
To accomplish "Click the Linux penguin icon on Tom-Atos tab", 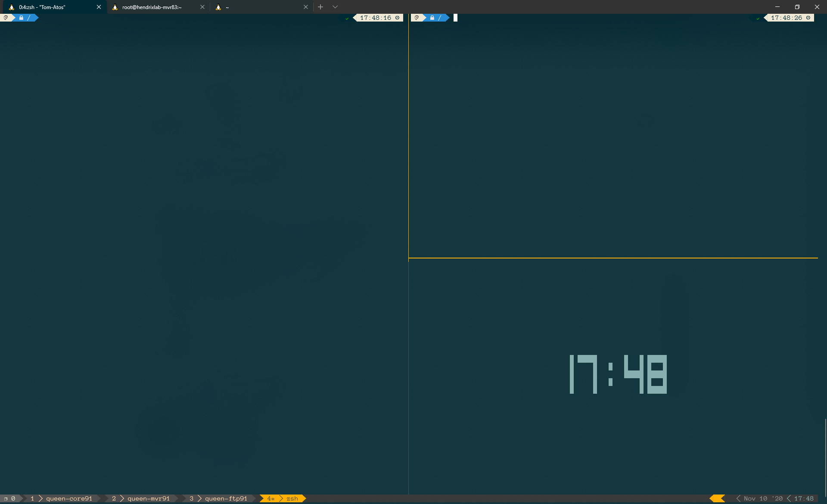I will tap(12, 7).
